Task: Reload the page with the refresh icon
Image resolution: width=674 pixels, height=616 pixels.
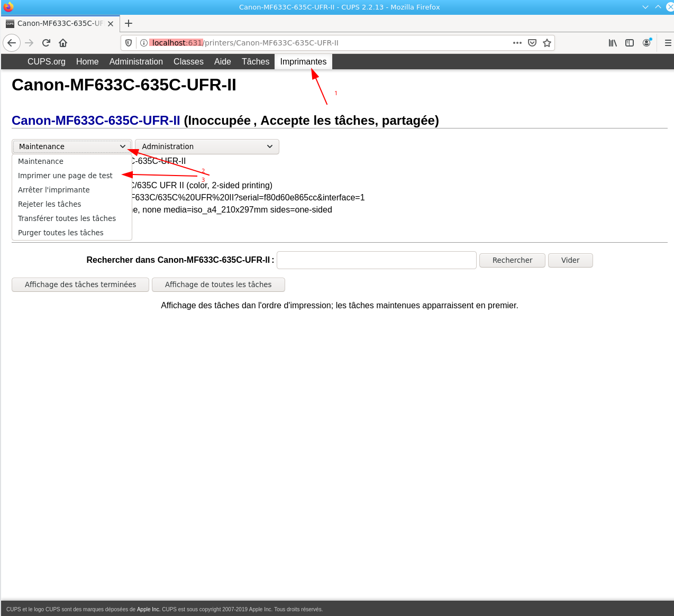Action: [46, 43]
